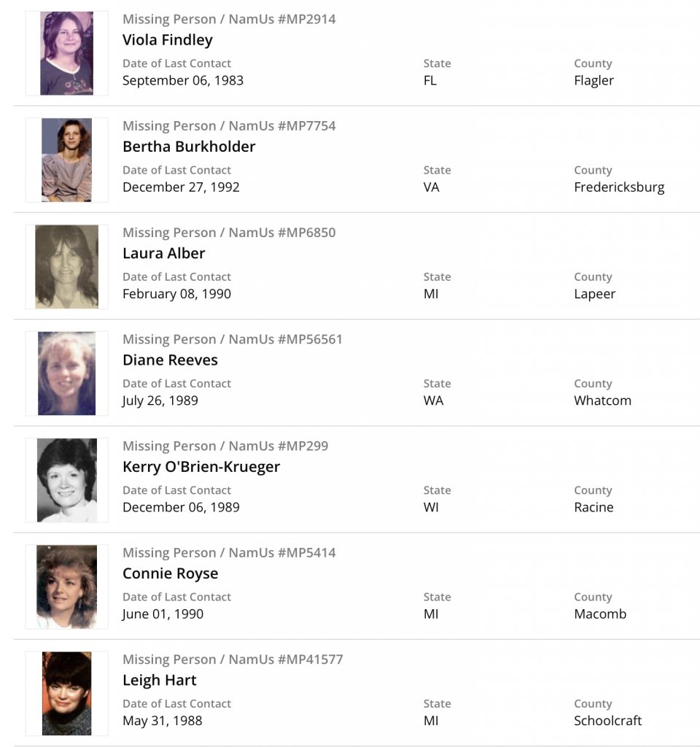Select the photo thumbnail next to Laura Alber

(x=66, y=266)
